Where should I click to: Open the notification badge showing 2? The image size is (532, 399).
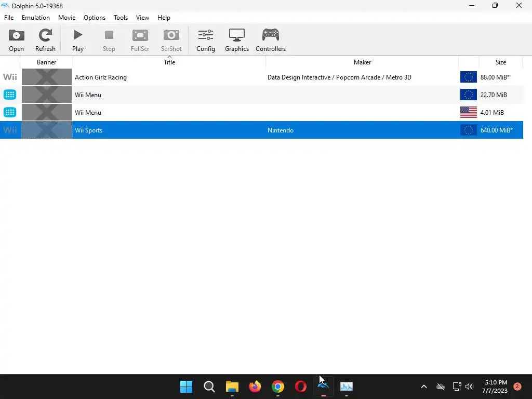point(517,387)
